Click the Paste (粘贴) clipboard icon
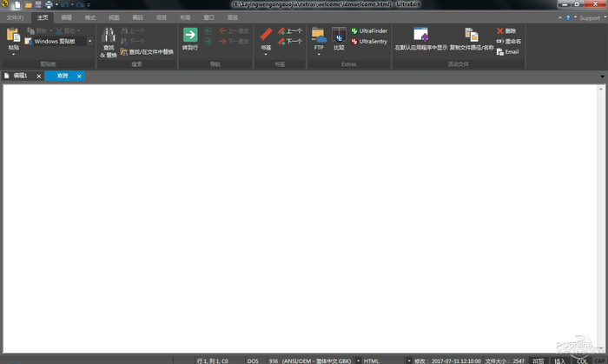The width and height of the screenshot is (608, 364). pos(13,37)
